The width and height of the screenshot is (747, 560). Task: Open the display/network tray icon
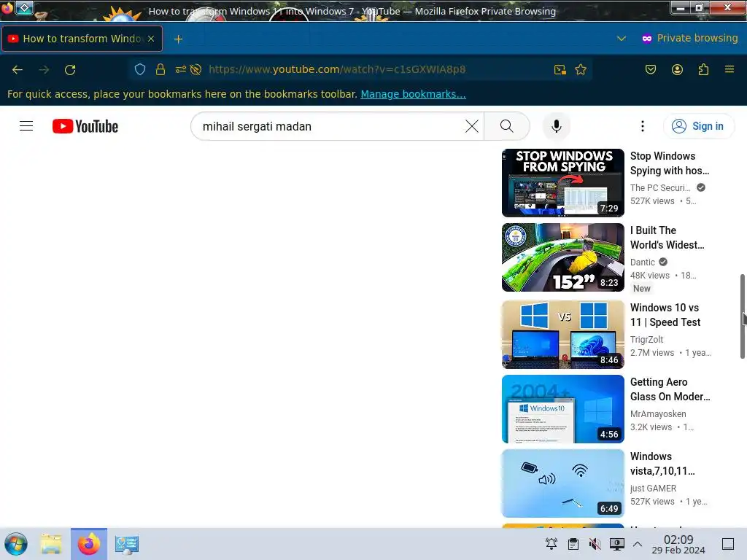(616, 544)
